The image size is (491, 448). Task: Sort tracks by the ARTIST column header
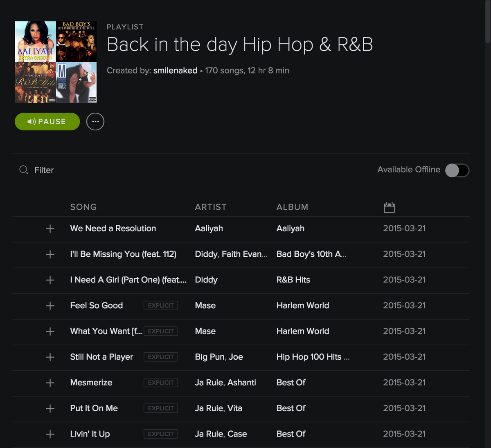[211, 207]
